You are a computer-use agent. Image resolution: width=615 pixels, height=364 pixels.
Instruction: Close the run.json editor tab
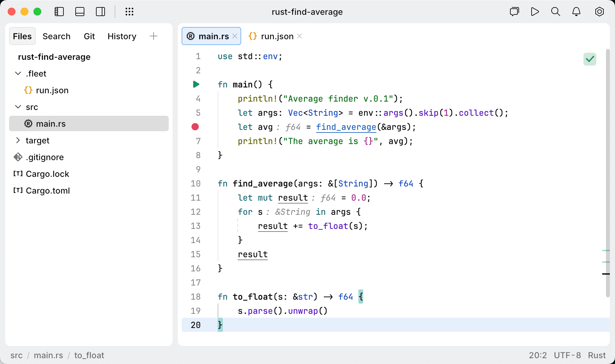coord(299,36)
